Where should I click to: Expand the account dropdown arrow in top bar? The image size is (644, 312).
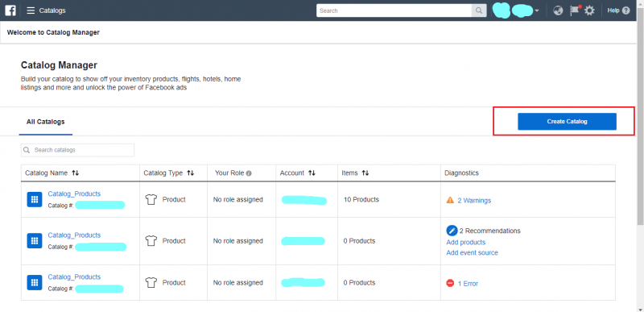point(537,11)
